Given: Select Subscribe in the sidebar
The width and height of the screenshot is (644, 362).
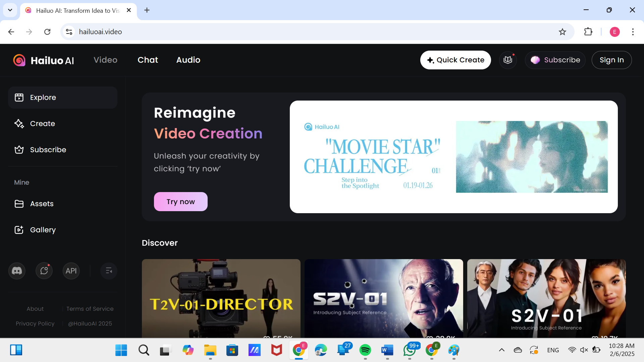Looking at the screenshot, I should (63, 150).
